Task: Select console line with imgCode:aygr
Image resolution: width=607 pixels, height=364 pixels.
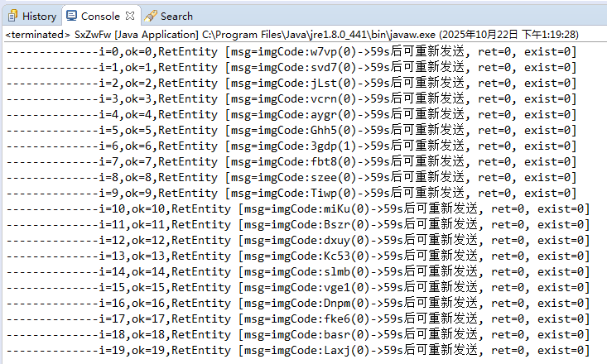Action: 291,114
